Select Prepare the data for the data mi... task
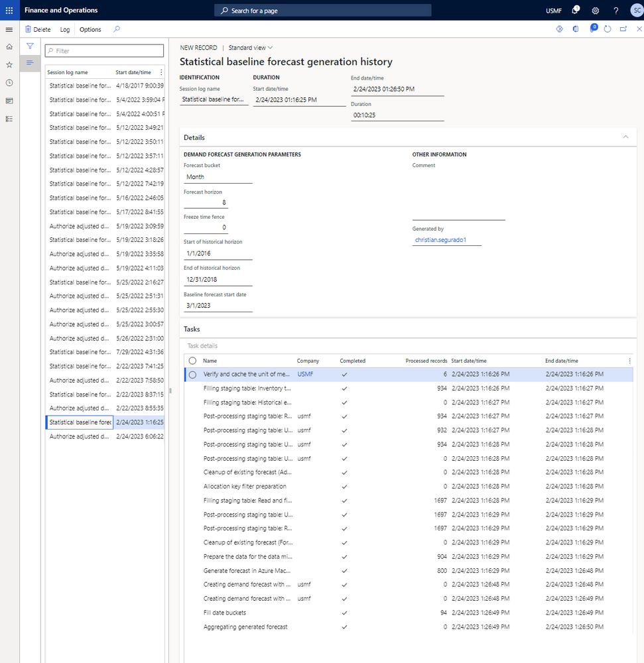Image resolution: width=644 pixels, height=663 pixels. click(x=409, y=557)
